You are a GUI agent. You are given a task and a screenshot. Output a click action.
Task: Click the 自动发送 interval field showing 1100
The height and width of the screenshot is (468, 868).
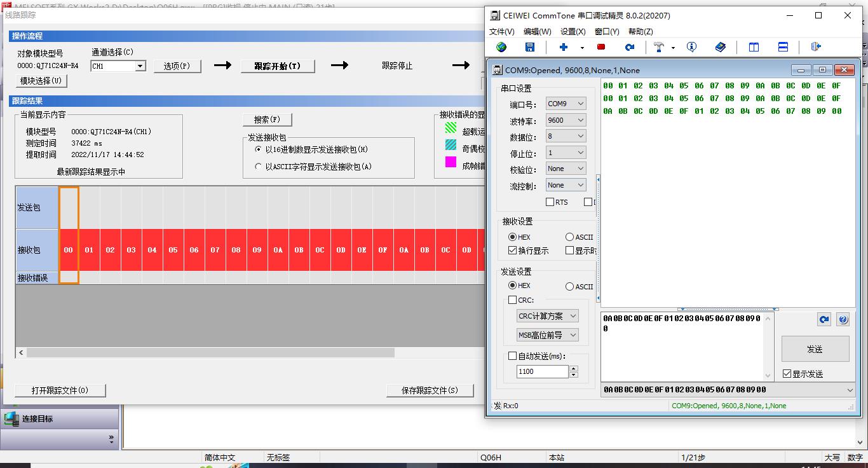[542, 371]
